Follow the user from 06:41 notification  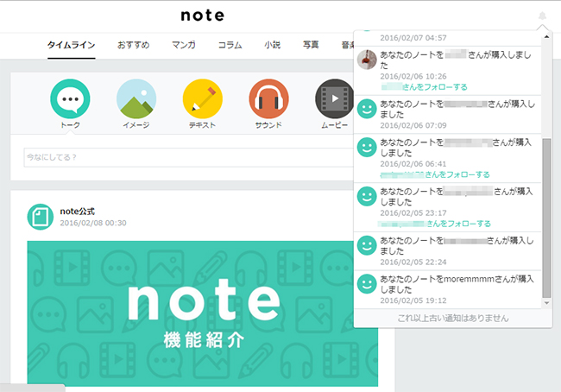(x=435, y=174)
